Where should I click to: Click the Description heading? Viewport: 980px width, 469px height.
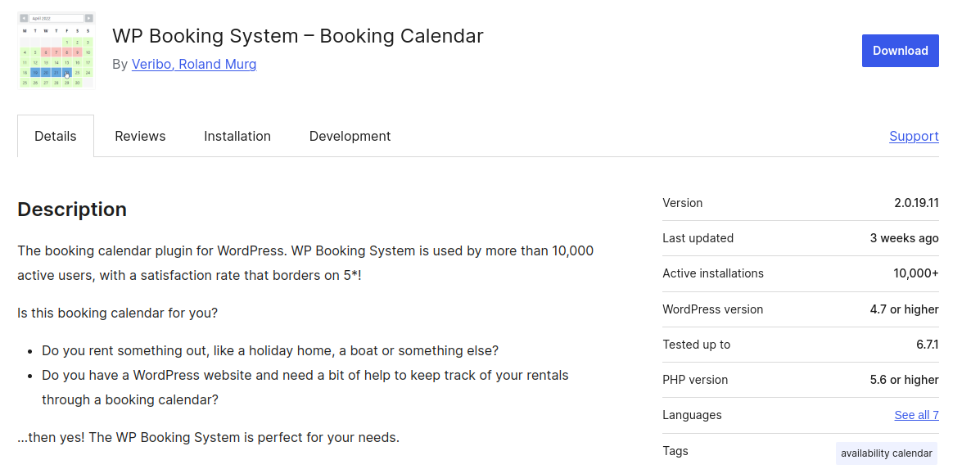click(x=72, y=210)
